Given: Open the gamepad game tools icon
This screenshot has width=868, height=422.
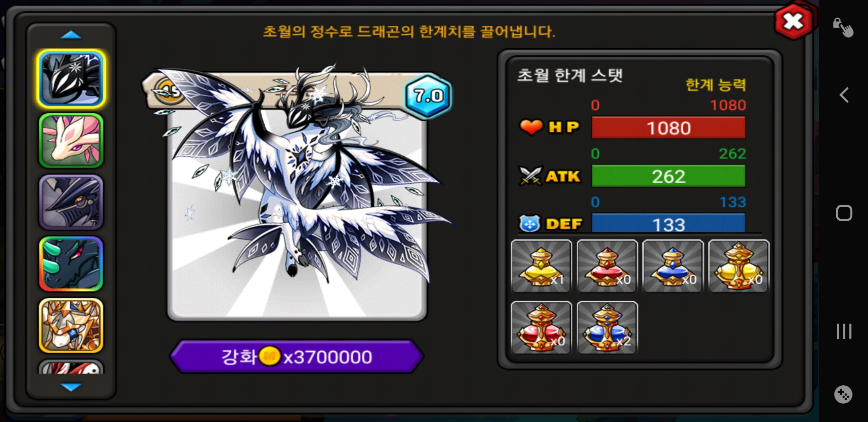Looking at the screenshot, I should click(x=843, y=394).
